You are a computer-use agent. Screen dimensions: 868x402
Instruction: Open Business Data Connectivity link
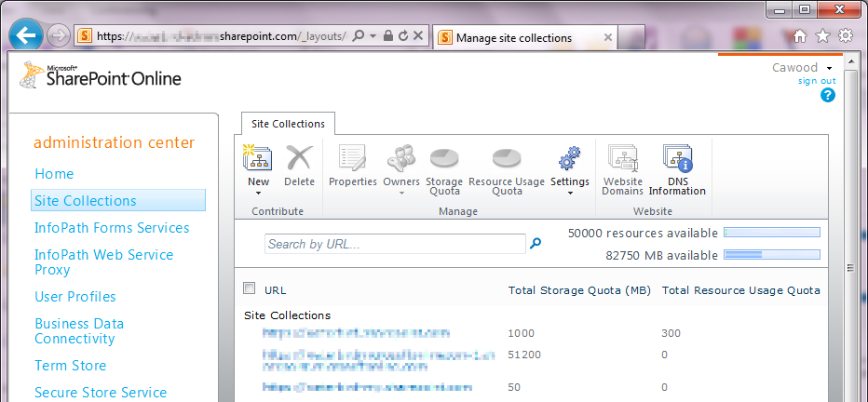tap(79, 330)
